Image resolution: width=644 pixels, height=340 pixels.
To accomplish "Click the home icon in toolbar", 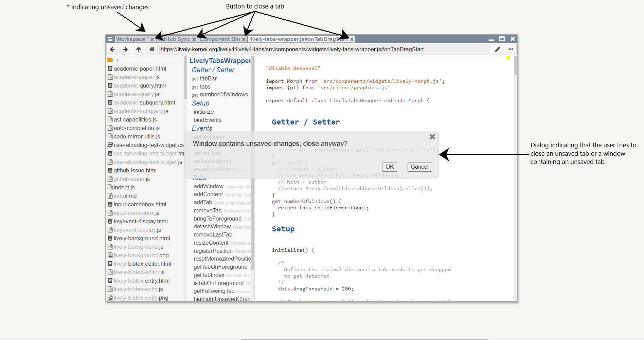I will click(152, 50).
